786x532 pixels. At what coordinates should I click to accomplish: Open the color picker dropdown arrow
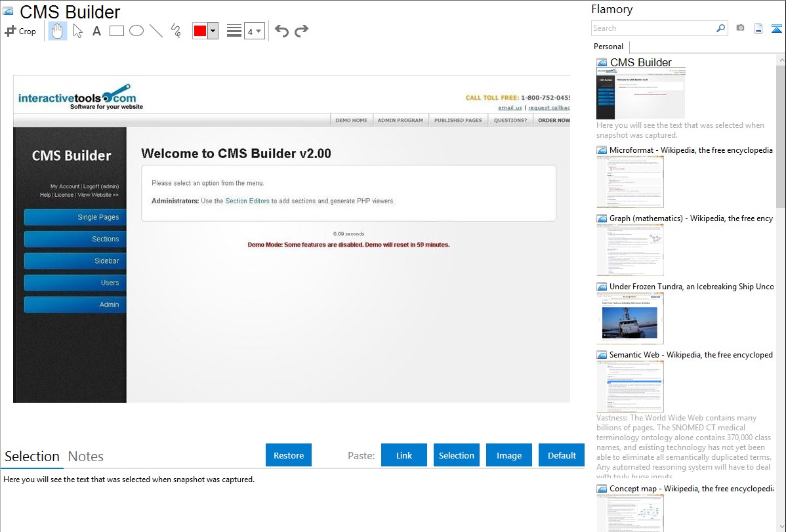tap(213, 31)
